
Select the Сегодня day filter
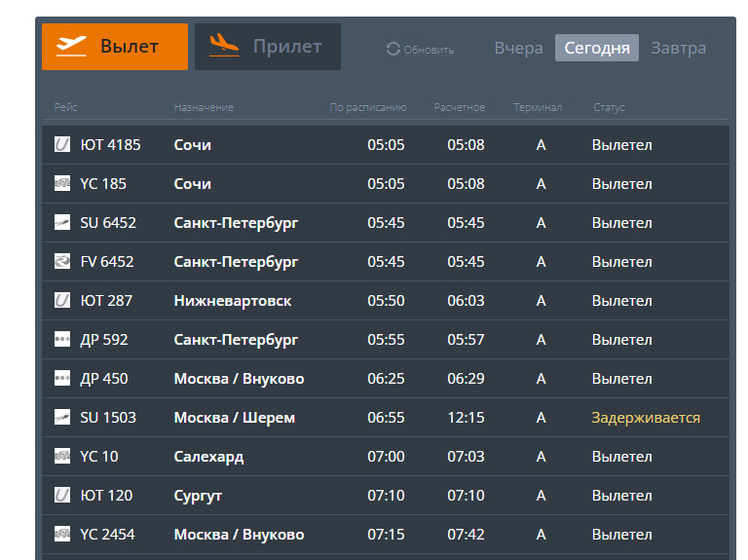pyautogui.click(x=597, y=48)
